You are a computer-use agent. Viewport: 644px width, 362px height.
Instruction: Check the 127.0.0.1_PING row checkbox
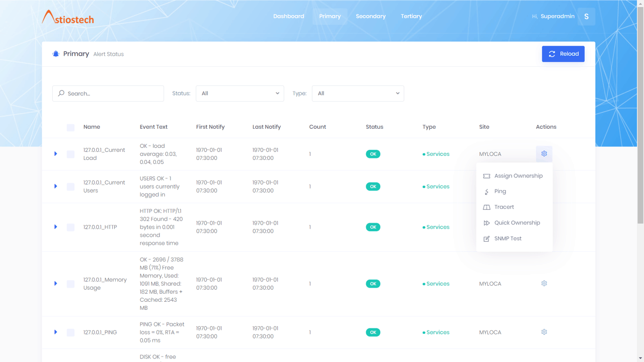[70, 333]
